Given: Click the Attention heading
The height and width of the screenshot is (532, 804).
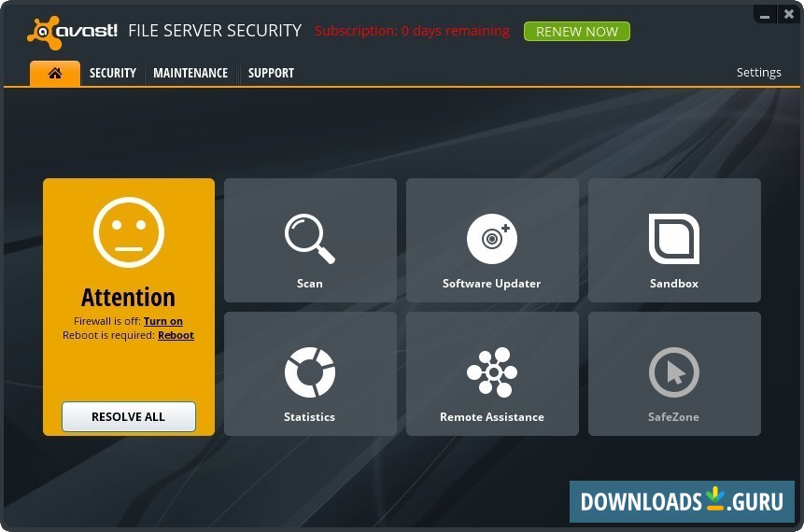Looking at the screenshot, I should click(x=128, y=297).
